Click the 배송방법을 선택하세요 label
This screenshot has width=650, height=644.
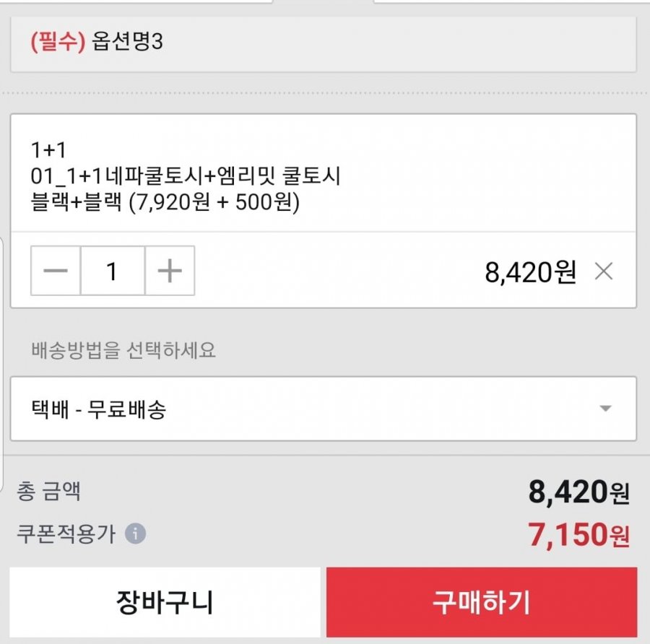tap(123, 350)
